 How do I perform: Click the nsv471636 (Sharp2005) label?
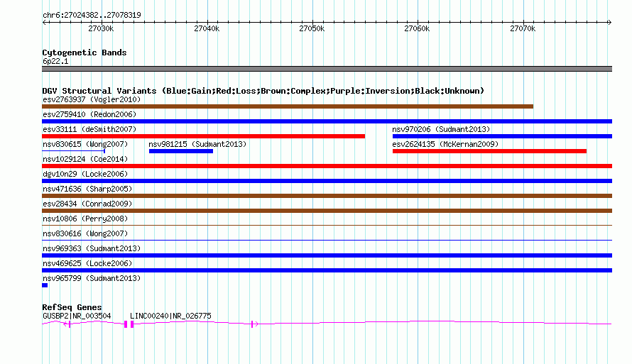pos(87,189)
